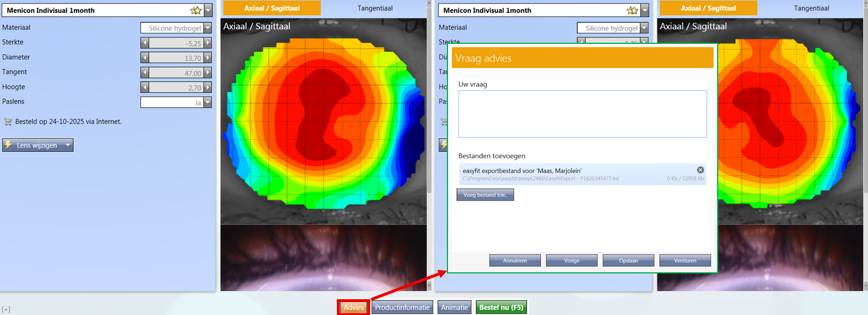Switch to the left Tangentiaal tab
Viewport: 868px width, 315px height.
[375, 8]
